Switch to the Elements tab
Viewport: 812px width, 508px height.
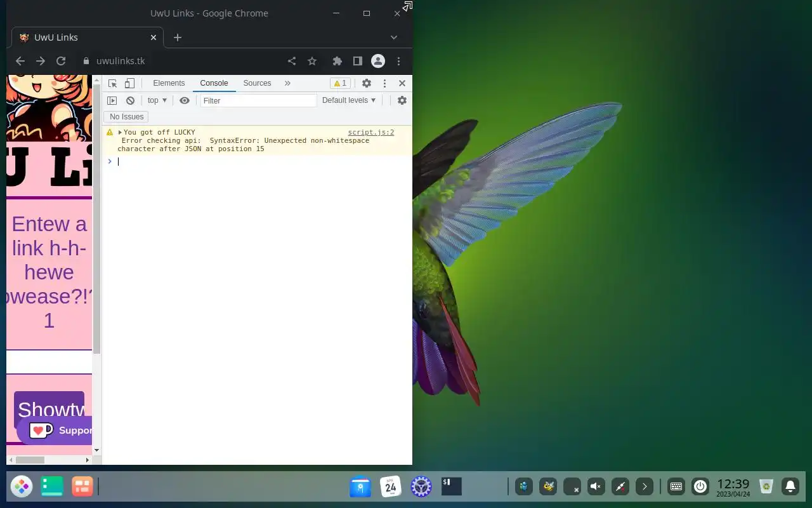click(x=169, y=83)
